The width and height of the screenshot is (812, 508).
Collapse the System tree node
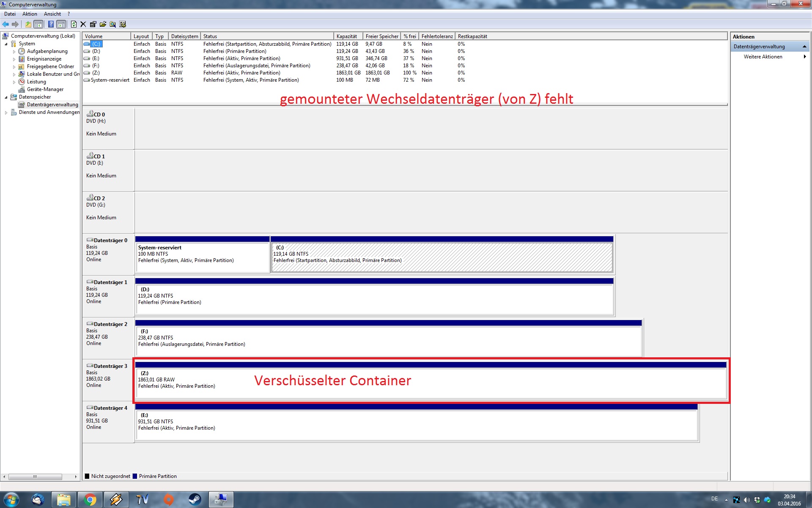point(6,44)
